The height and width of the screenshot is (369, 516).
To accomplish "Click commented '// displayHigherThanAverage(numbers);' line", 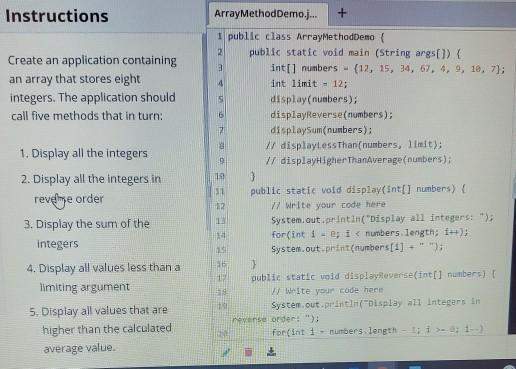I will [x=358, y=160].
